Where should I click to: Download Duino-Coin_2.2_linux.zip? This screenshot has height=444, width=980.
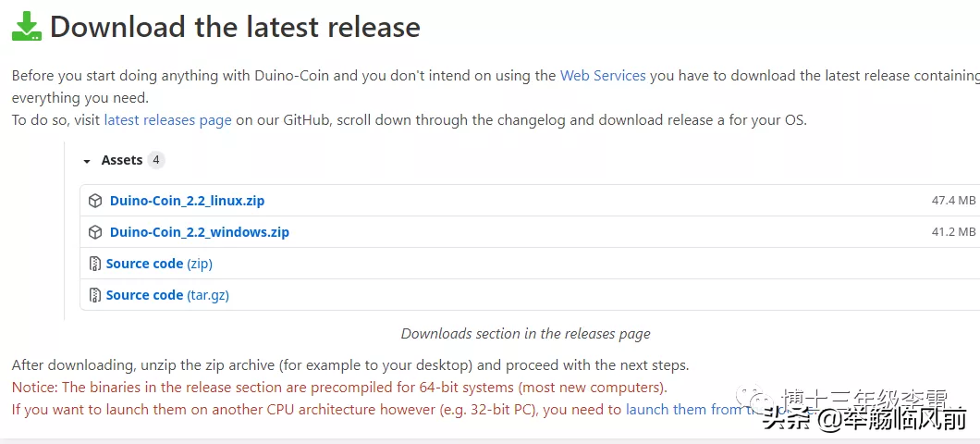pyautogui.click(x=187, y=201)
